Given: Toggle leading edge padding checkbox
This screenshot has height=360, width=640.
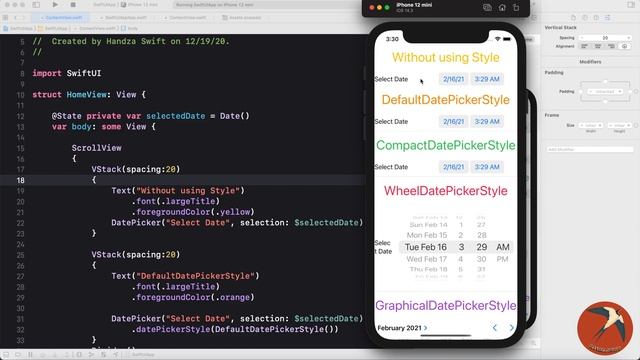Looking at the screenshot, I should (x=580, y=91).
